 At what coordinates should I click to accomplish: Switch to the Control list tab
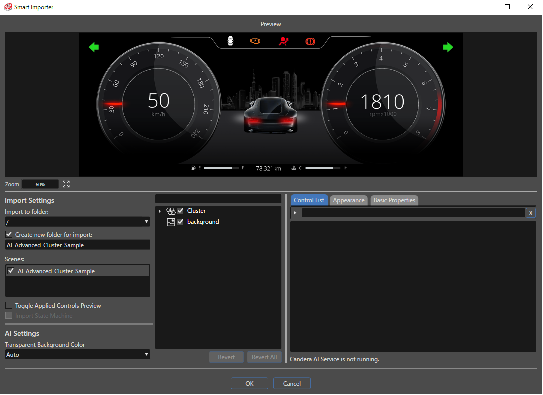point(309,200)
